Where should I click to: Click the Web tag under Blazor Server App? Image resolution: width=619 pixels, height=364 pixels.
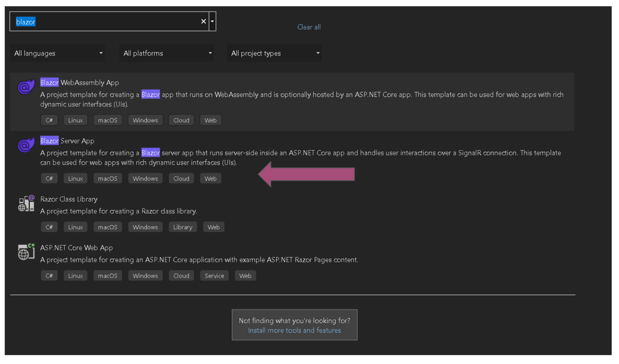[x=210, y=178]
